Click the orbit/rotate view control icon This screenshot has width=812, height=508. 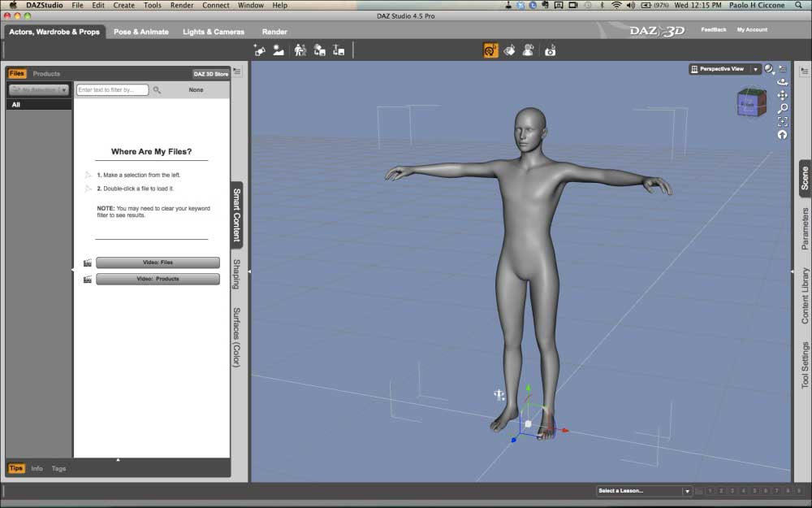783,82
